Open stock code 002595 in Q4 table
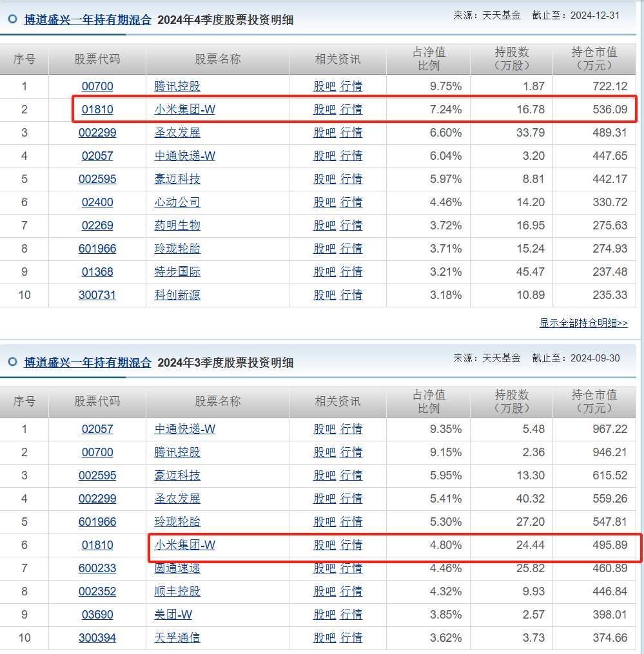 coord(97,179)
